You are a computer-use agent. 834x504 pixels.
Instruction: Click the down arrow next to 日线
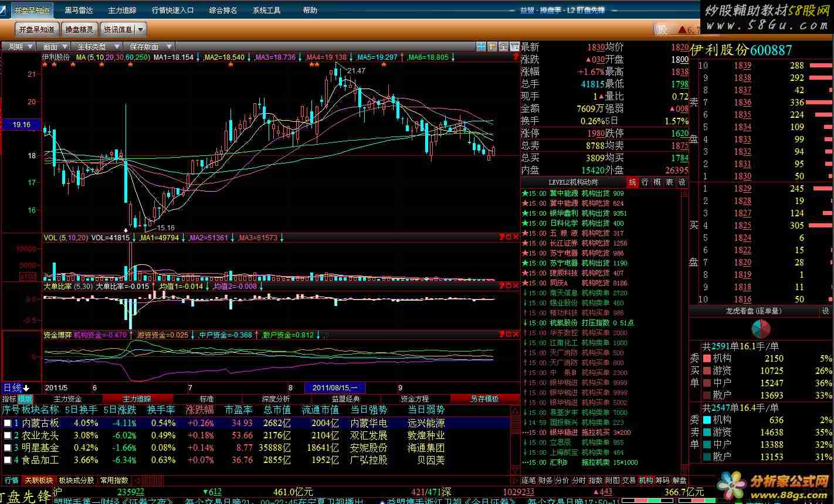tap(26, 388)
